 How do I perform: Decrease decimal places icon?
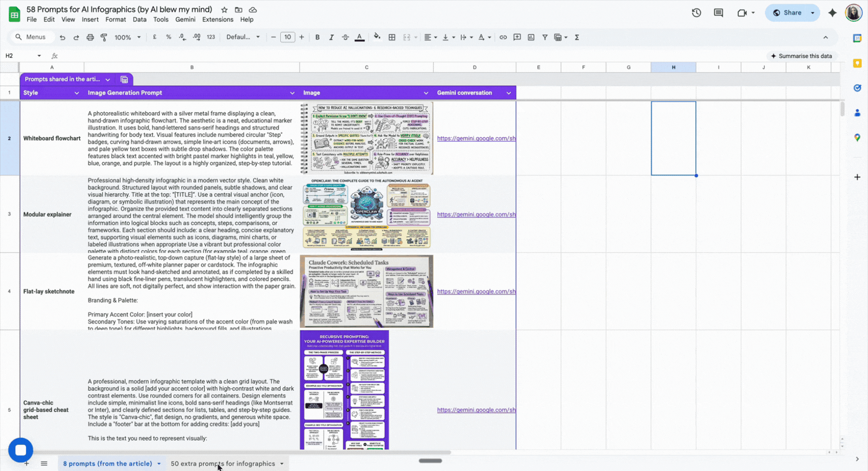(182, 37)
